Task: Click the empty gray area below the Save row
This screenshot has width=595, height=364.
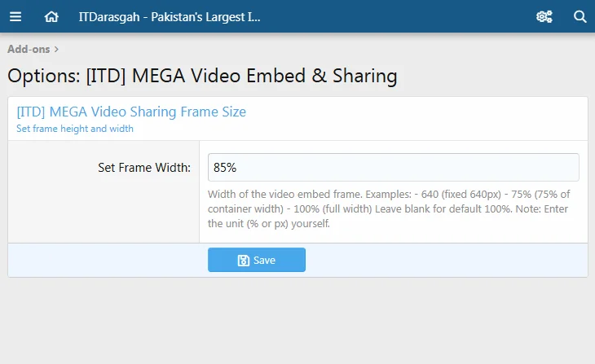Action: pyautogui.click(x=297, y=322)
